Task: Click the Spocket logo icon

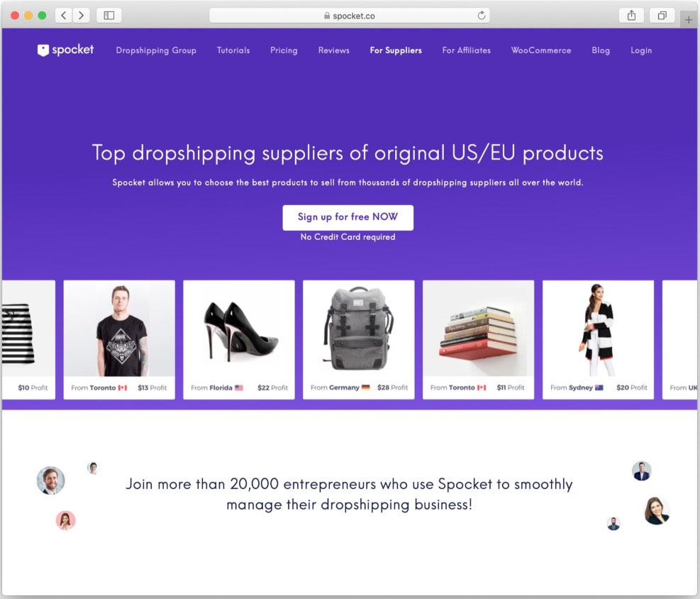Action: coord(43,50)
